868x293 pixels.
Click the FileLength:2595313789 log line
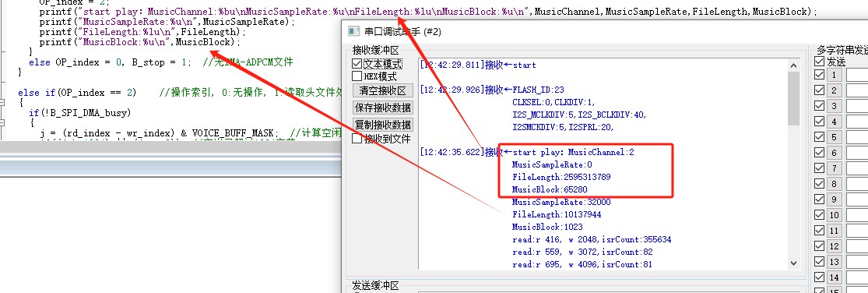click(561, 177)
